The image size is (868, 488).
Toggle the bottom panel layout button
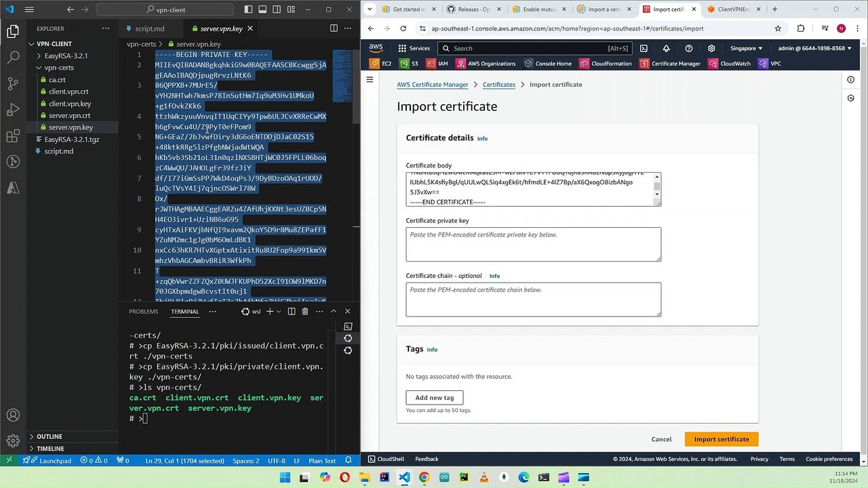coord(264,9)
